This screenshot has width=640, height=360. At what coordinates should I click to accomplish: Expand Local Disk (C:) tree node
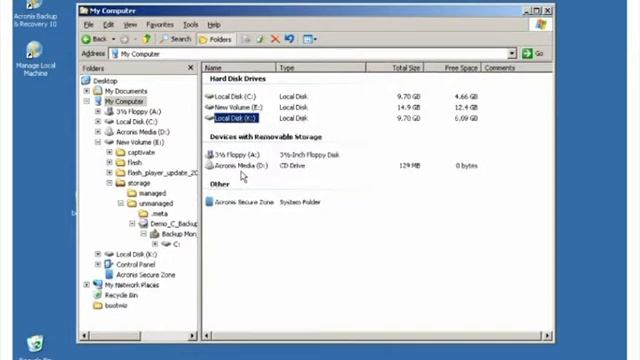point(98,122)
